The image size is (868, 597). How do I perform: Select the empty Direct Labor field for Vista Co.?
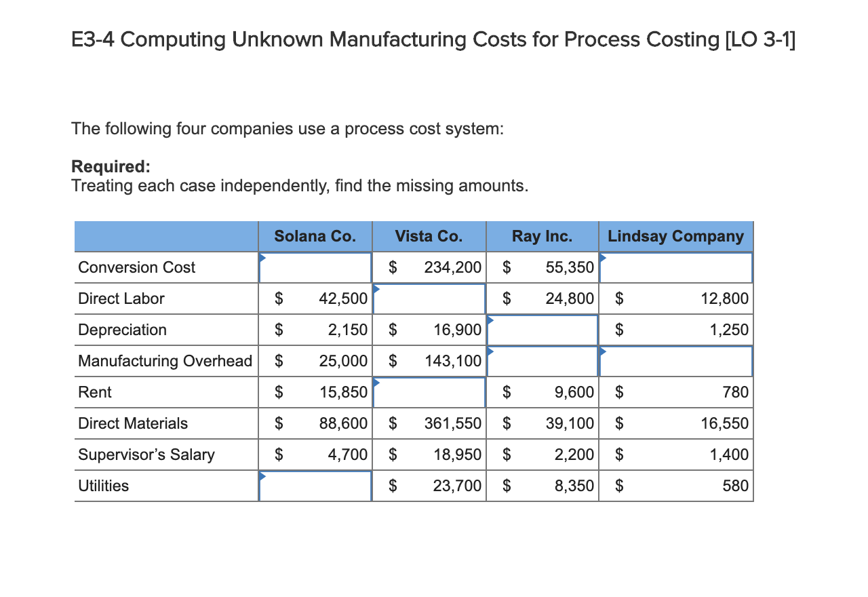tap(429, 298)
